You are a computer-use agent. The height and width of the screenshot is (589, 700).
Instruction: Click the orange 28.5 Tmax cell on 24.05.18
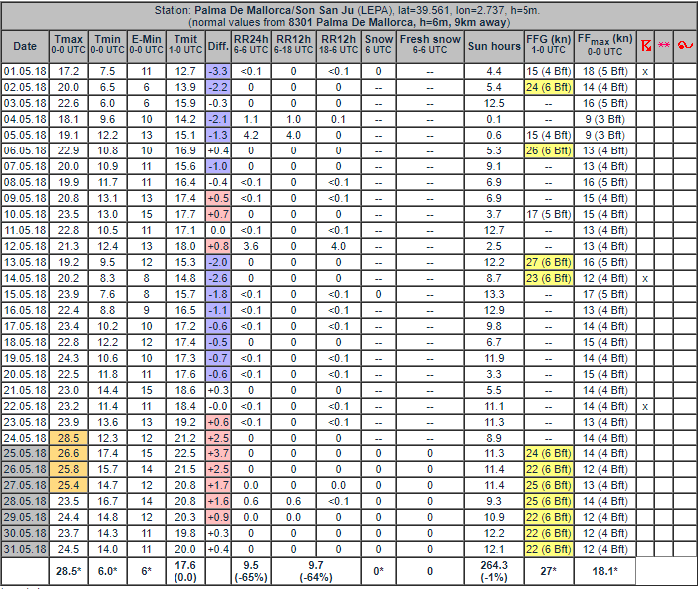point(68,438)
